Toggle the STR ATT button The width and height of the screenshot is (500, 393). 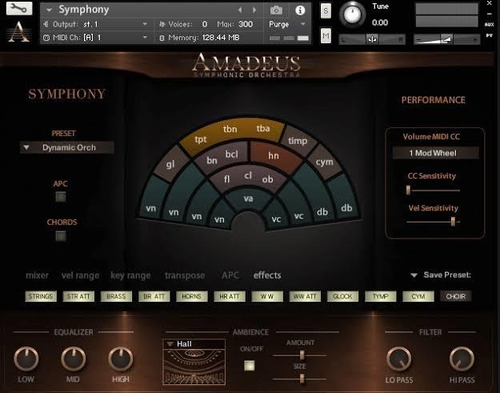tap(78, 296)
